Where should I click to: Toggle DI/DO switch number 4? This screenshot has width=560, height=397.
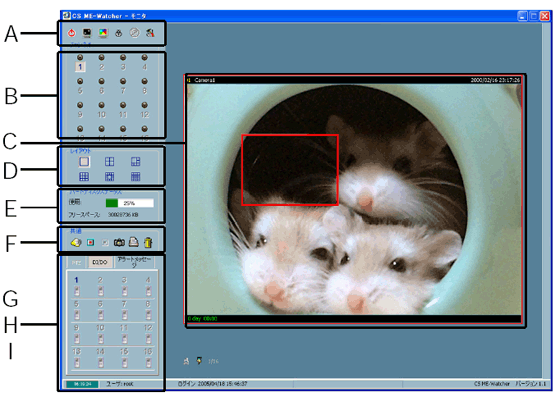point(148,291)
